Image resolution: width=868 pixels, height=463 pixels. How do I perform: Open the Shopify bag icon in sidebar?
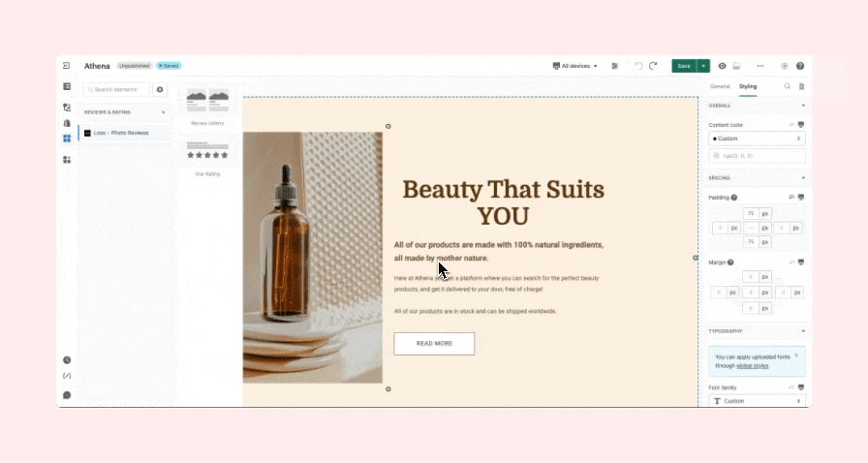pyautogui.click(x=67, y=123)
